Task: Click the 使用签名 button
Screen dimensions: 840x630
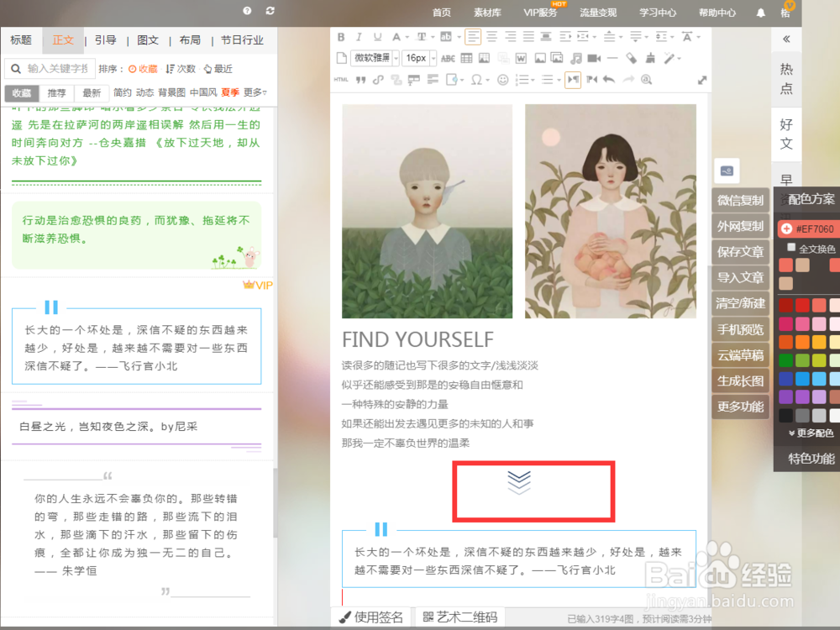Action: click(x=370, y=617)
